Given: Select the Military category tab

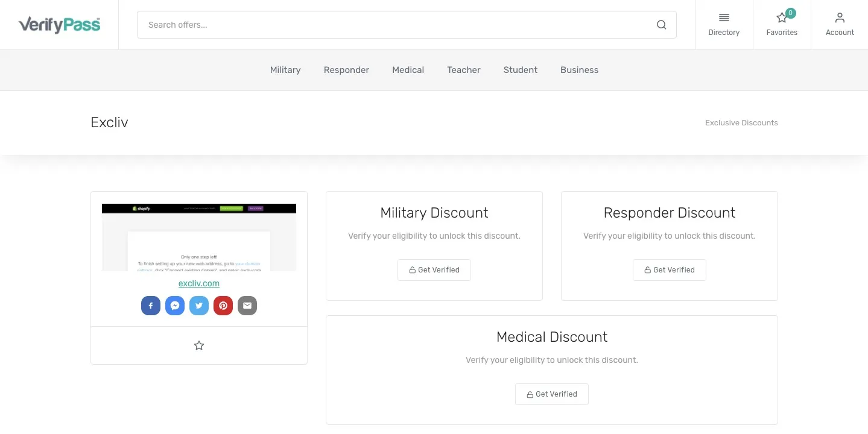Looking at the screenshot, I should point(285,70).
